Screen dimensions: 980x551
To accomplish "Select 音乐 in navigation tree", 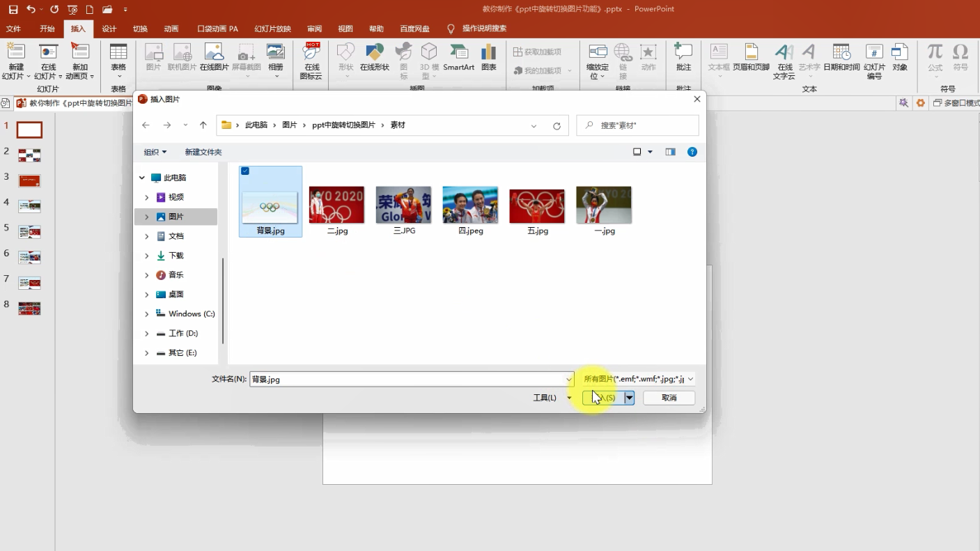I will 176,275.
